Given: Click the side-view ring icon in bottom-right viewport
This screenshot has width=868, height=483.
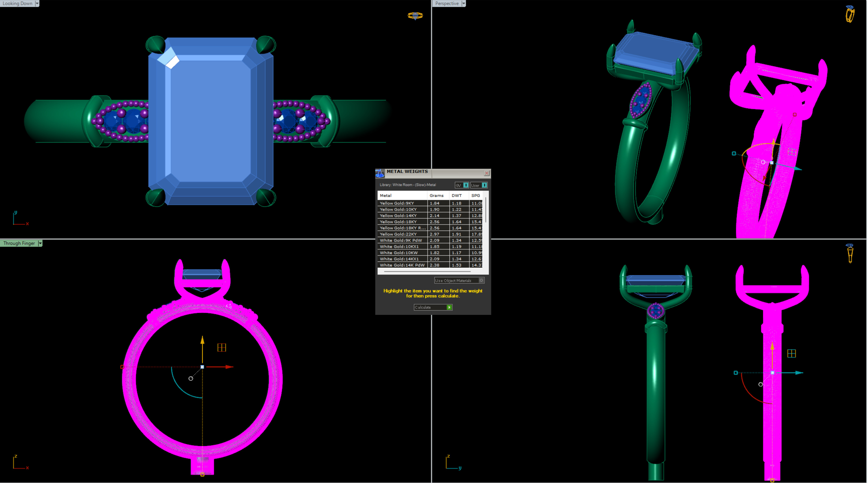Looking at the screenshot, I should (x=850, y=253).
